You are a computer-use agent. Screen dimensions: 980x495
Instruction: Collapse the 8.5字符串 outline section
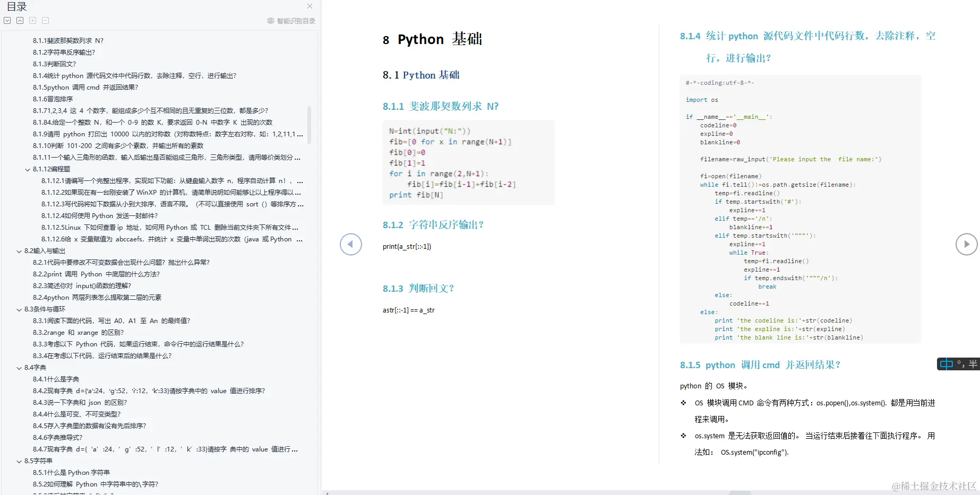(19, 461)
